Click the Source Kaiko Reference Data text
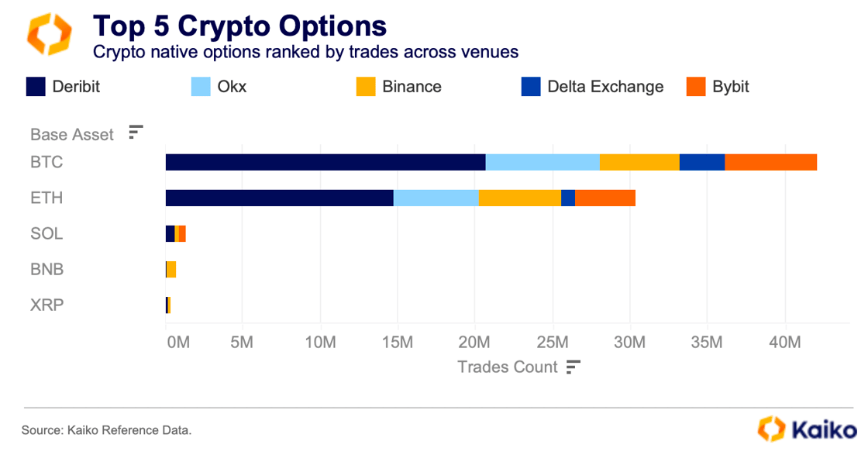 (x=106, y=429)
